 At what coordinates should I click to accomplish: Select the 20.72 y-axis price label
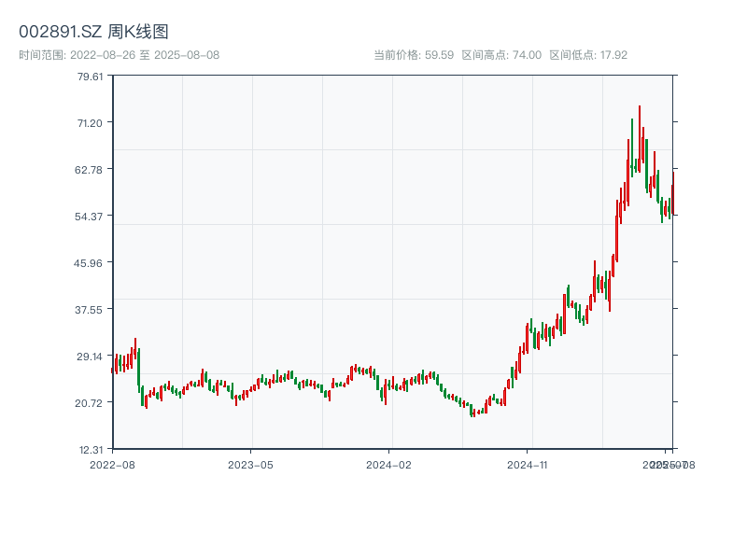(90, 403)
